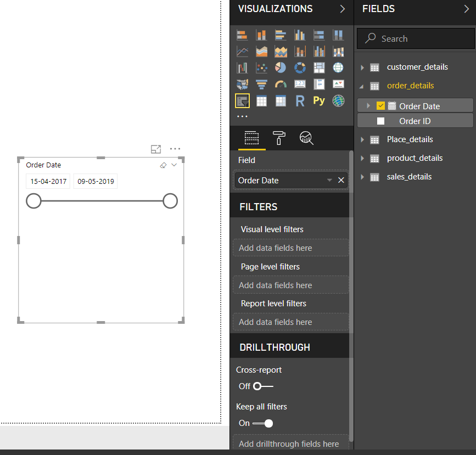
Task: Select the table visual
Action: point(261,101)
